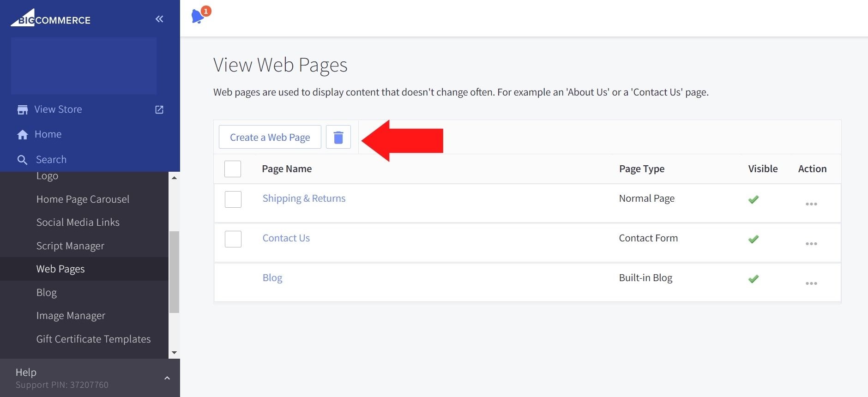The height and width of the screenshot is (397, 868).
Task: Click the sidebar scrollbar down arrow
Action: point(174,353)
